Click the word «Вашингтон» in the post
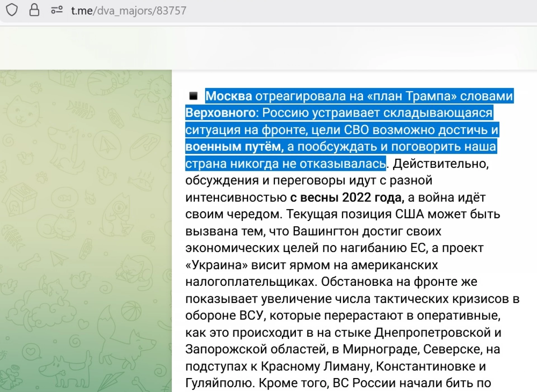 [326, 231]
